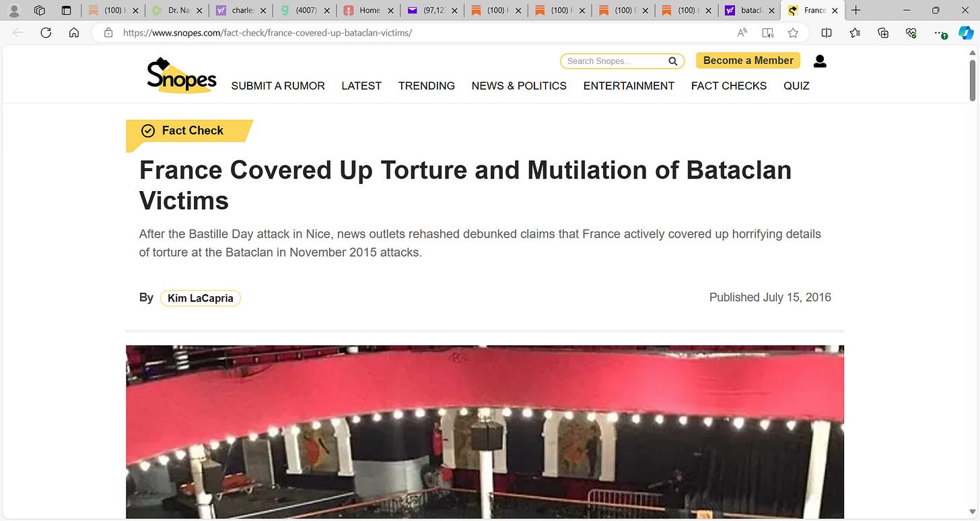The height and width of the screenshot is (521, 980).
Task: Close the Home tab
Action: point(390,11)
